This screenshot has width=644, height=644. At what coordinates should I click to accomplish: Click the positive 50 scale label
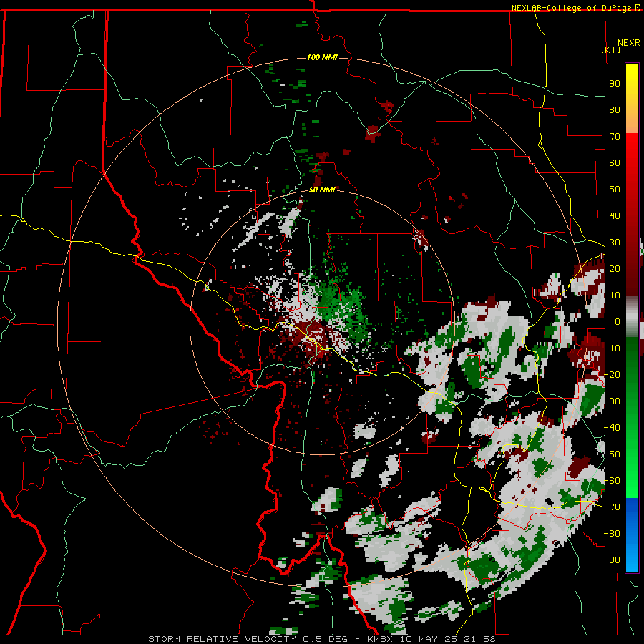pos(615,190)
